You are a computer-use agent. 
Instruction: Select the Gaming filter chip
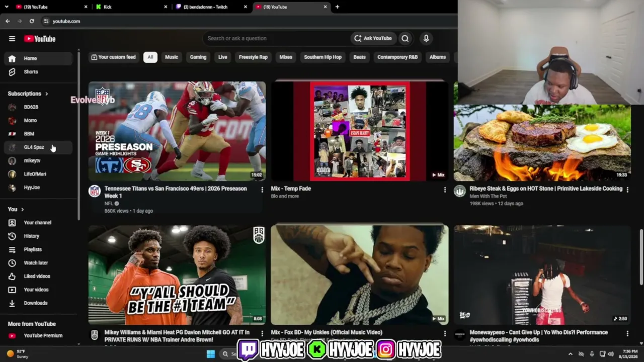tap(198, 57)
